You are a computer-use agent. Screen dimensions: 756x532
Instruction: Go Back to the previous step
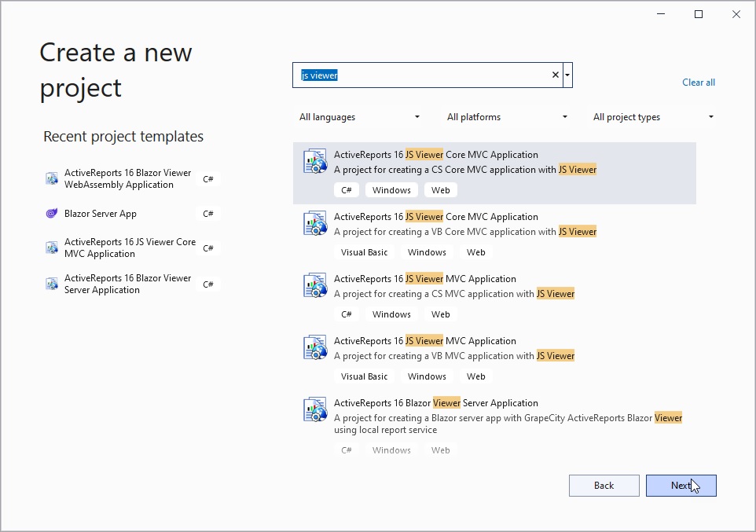click(x=604, y=485)
